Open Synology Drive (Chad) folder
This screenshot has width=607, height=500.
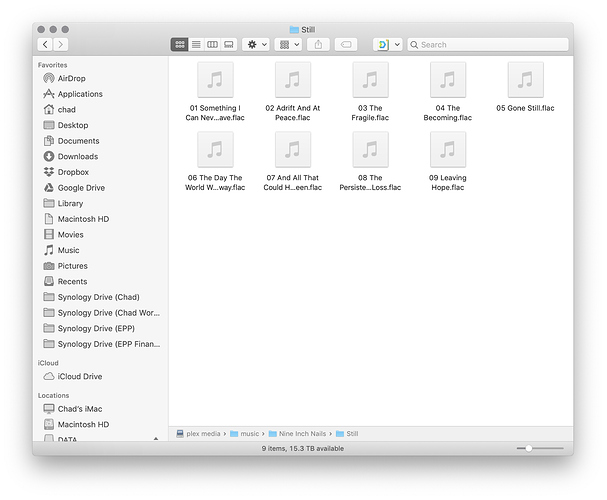click(x=101, y=297)
